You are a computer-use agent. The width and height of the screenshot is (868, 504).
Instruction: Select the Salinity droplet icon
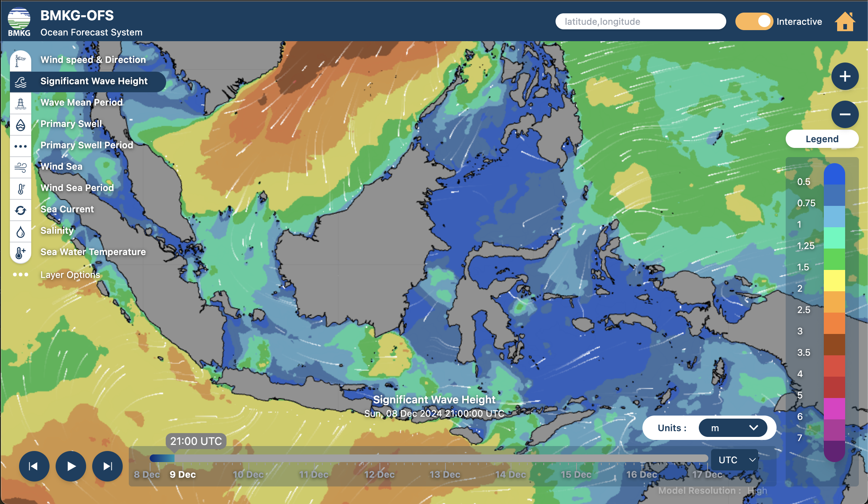tap(21, 231)
